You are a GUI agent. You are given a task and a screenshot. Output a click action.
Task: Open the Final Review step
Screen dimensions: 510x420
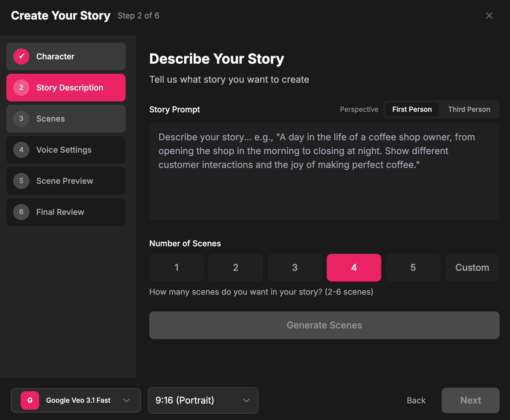[66, 212]
